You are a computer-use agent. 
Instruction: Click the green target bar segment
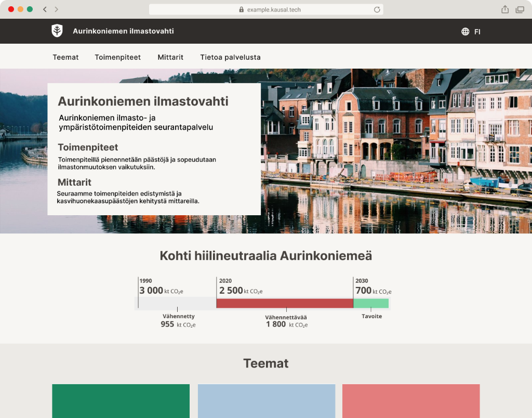click(371, 303)
